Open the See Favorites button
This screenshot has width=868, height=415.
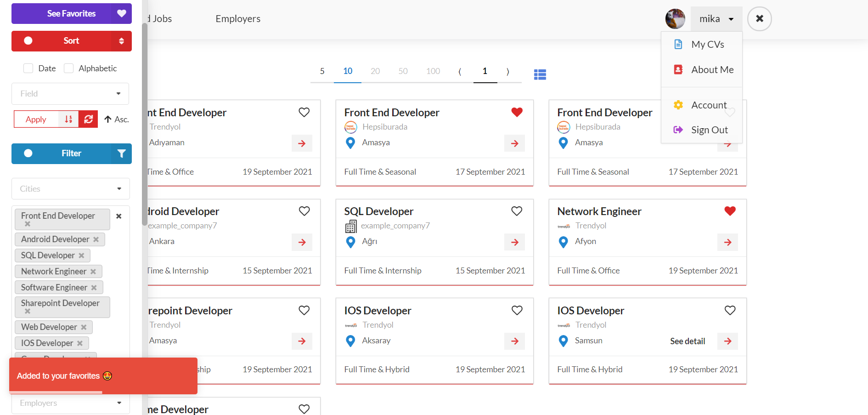[x=71, y=13]
